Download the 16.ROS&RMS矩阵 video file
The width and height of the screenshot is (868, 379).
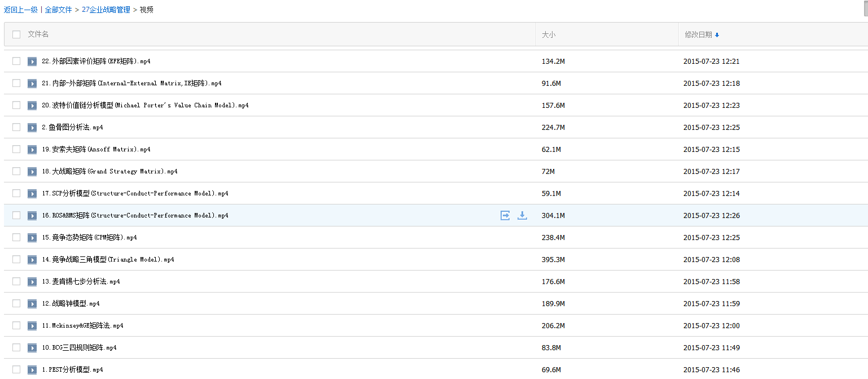[522, 215]
